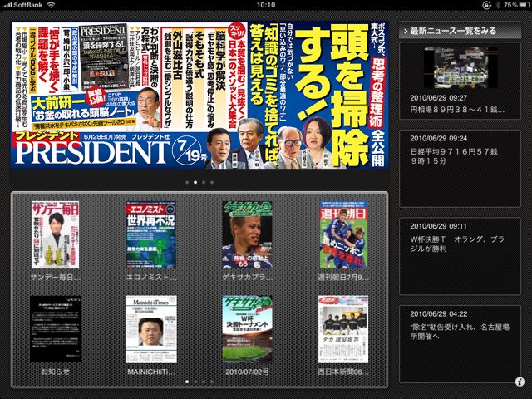Open the 日経平均９７１６円５７銭 news item
The image size is (532, 399).
coord(460,168)
